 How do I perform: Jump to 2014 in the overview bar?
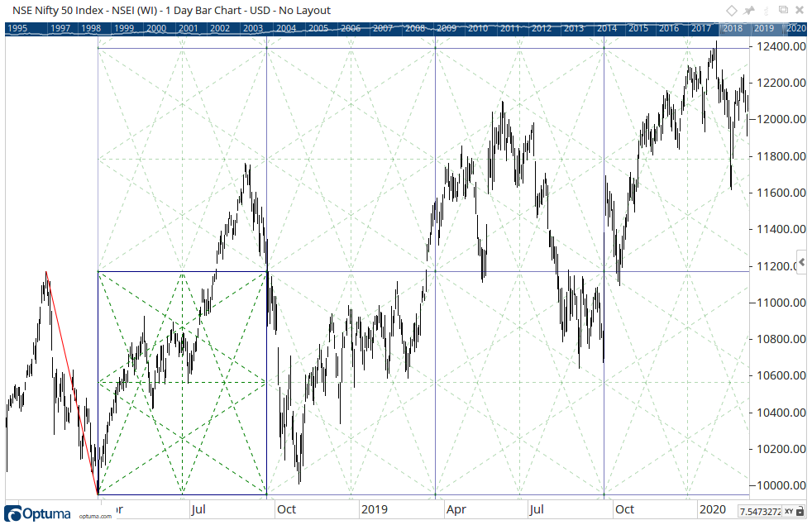pyautogui.click(x=606, y=28)
